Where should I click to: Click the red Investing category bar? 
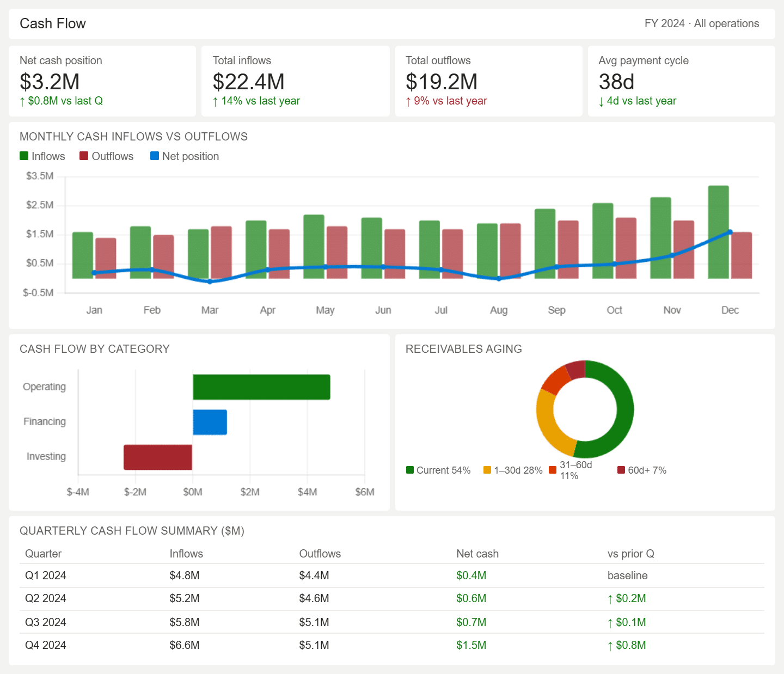[158, 457]
